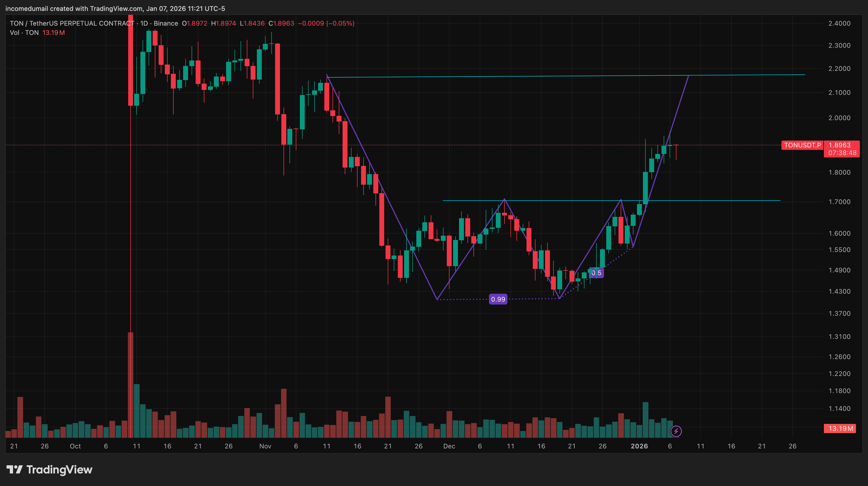868x486 pixels.
Task: Click the 2.4000 price scale label
Action: (839, 23)
